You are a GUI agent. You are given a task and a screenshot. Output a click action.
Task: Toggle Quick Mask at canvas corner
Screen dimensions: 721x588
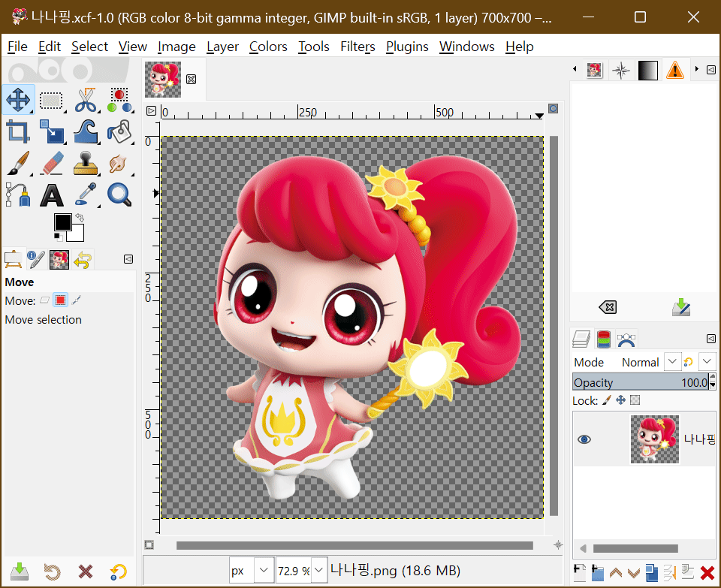pyautogui.click(x=149, y=544)
